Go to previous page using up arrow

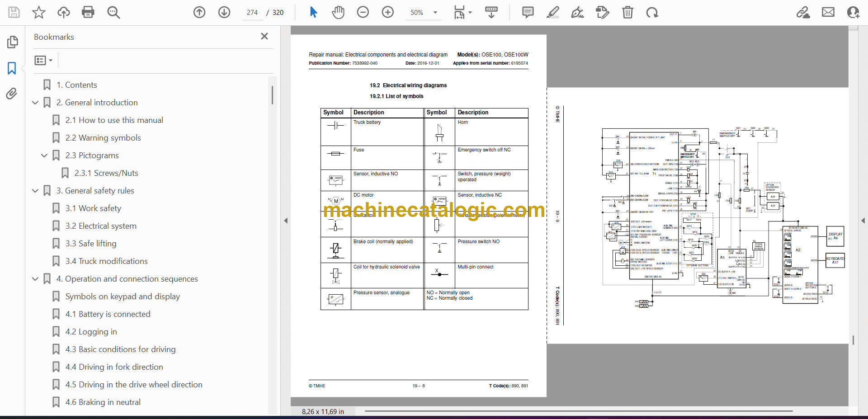(x=199, y=12)
